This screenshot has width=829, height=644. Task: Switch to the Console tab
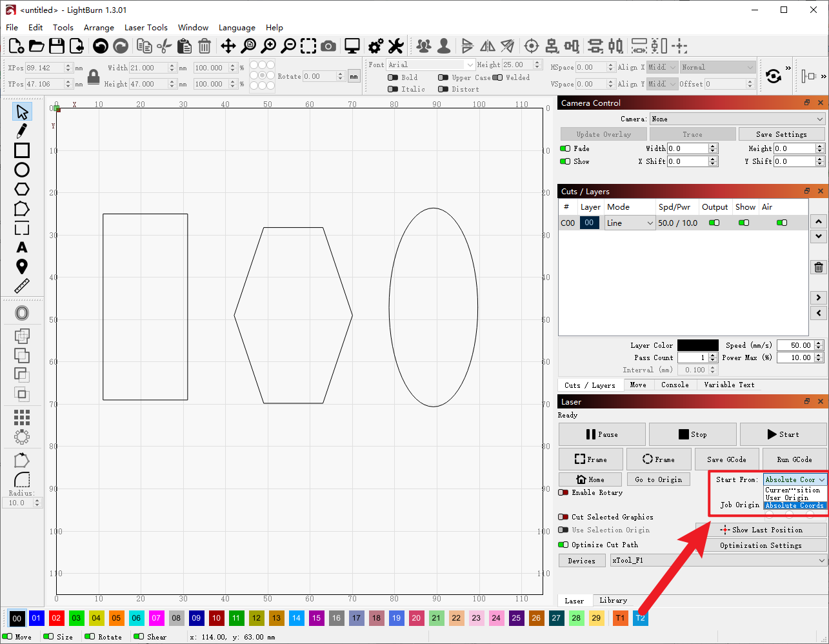(675, 385)
